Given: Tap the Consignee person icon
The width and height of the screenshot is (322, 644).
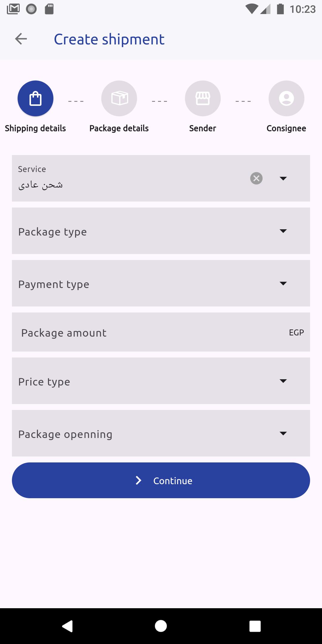Looking at the screenshot, I should click(287, 98).
